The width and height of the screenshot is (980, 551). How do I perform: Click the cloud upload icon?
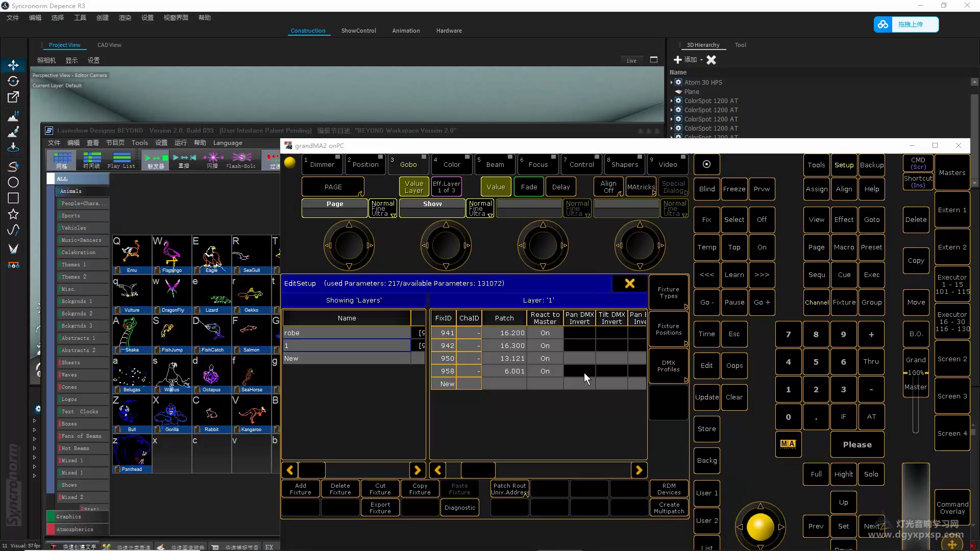point(883,24)
